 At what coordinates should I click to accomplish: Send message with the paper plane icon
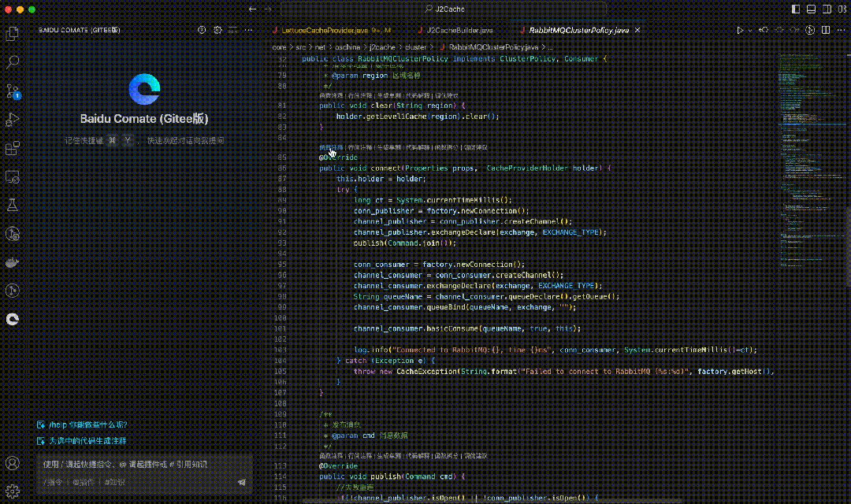pos(242,482)
